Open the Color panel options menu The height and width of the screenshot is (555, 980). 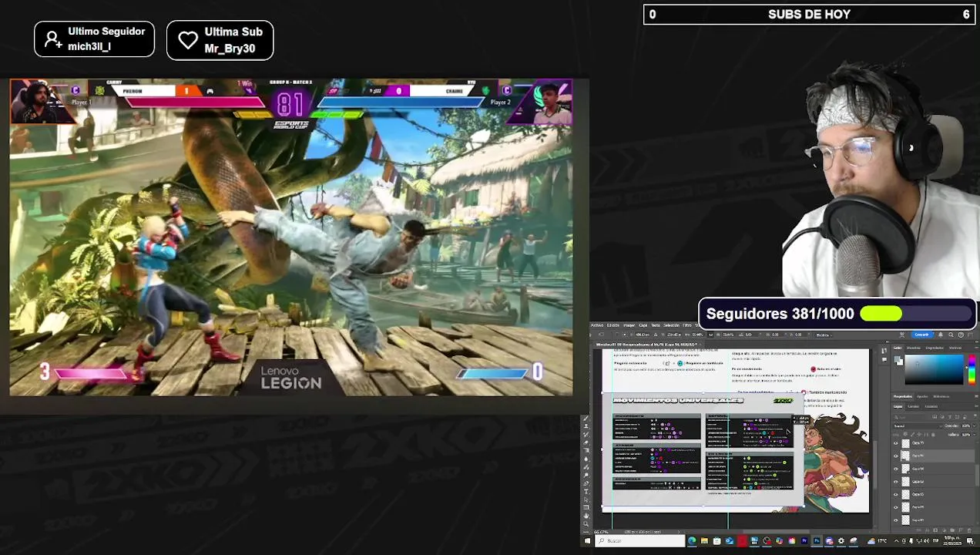pos(976,348)
